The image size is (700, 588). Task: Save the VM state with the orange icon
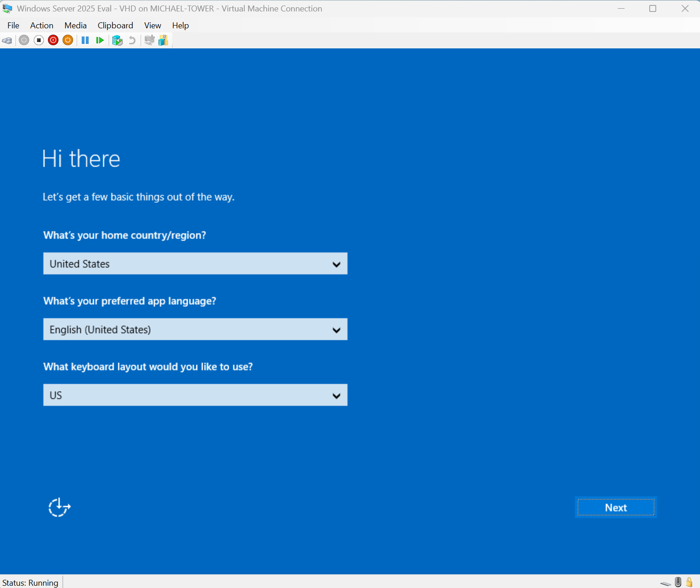[68, 40]
